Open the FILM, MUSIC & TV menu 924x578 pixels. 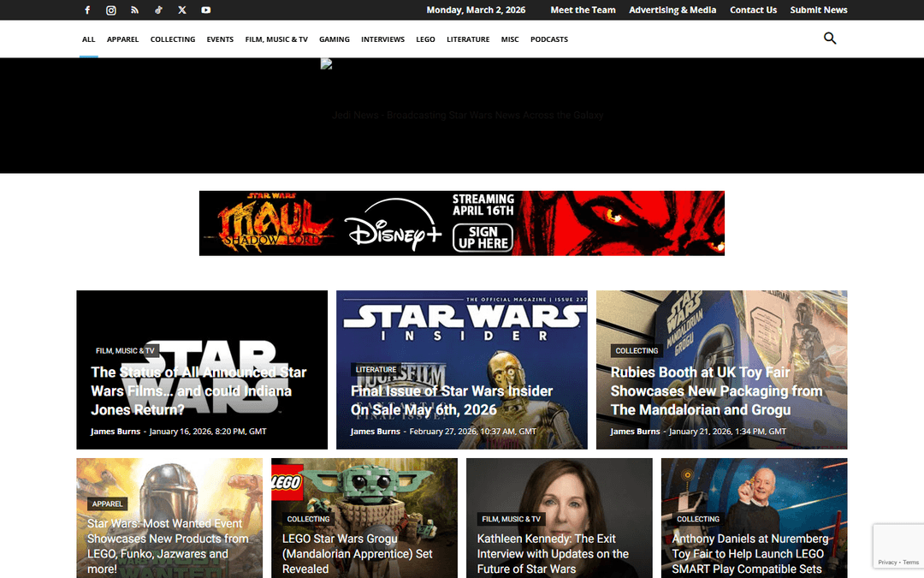(276, 39)
